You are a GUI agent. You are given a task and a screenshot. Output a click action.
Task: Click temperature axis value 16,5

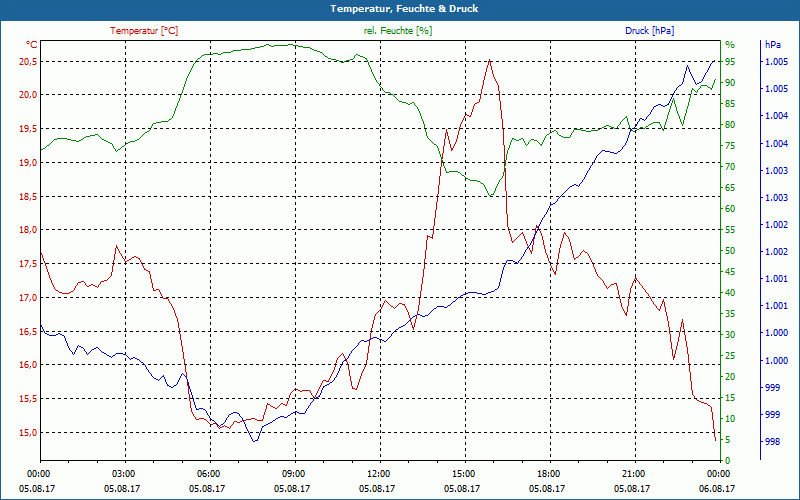pos(28,332)
